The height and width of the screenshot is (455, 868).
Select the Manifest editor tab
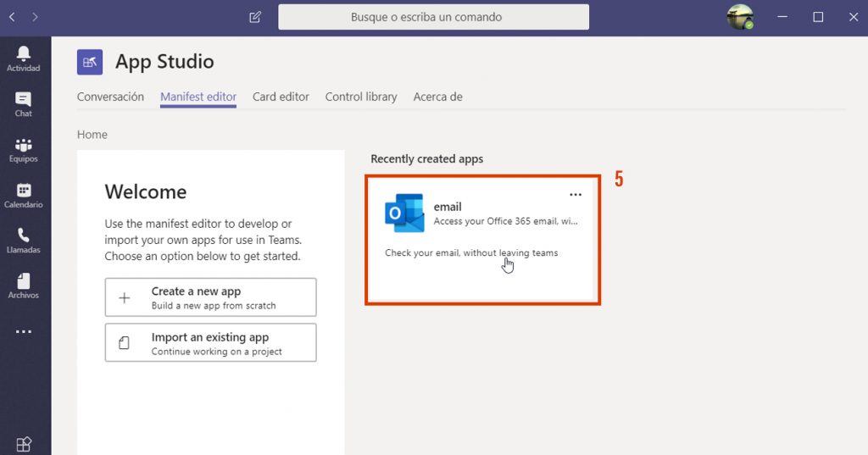click(x=198, y=97)
